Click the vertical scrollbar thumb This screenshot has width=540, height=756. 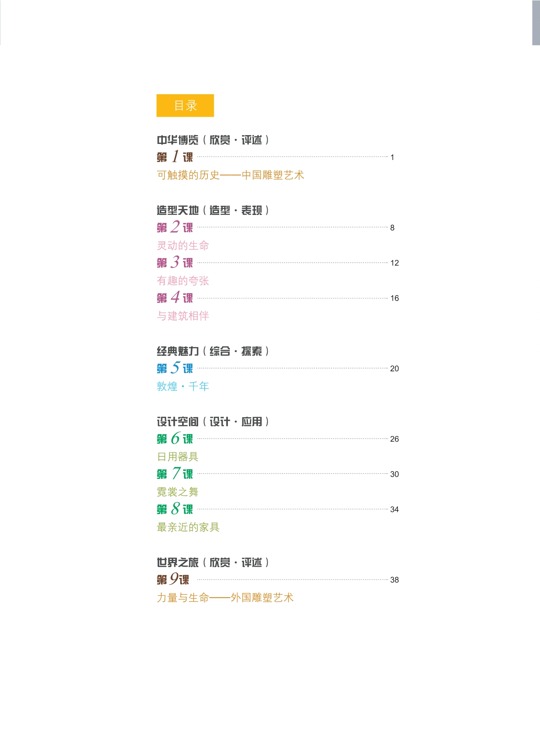point(536,23)
